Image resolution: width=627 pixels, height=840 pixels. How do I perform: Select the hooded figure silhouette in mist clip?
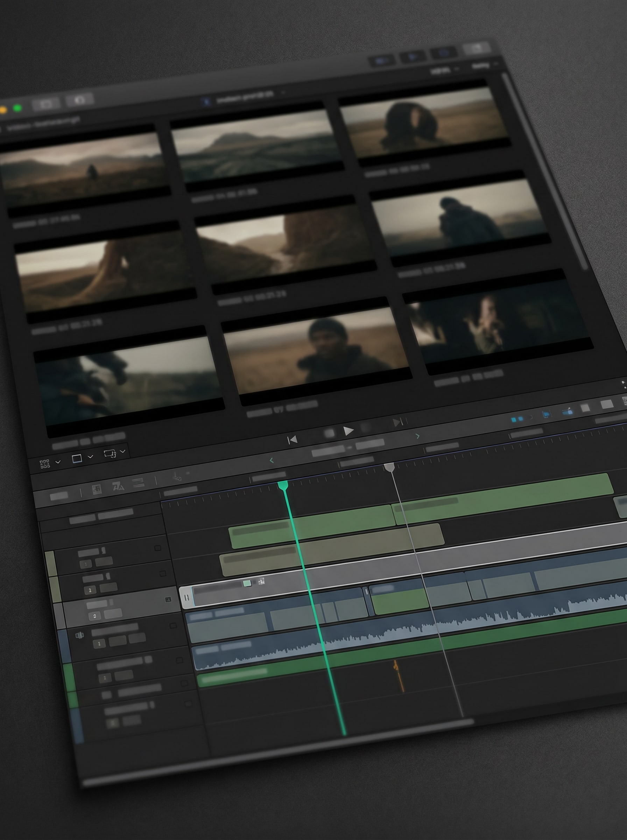(x=460, y=219)
